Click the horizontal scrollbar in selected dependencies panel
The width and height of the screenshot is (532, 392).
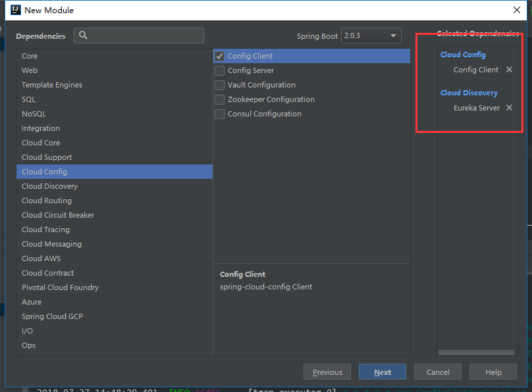(x=476, y=353)
